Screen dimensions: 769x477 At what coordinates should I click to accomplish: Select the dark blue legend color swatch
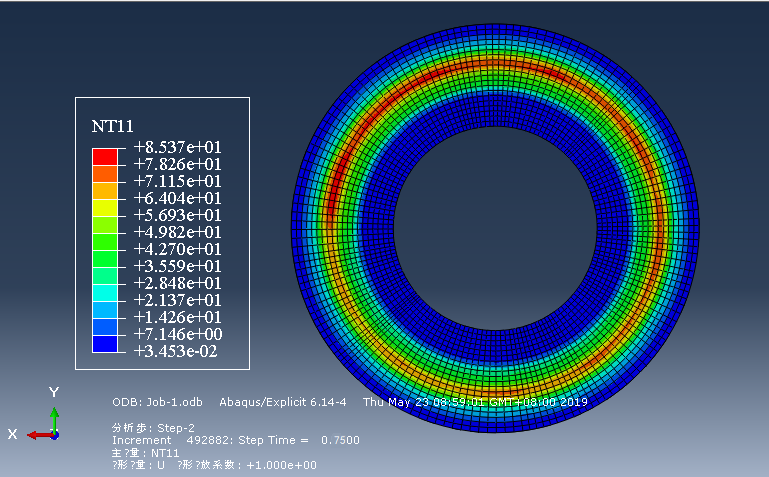click(x=105, y=344)
